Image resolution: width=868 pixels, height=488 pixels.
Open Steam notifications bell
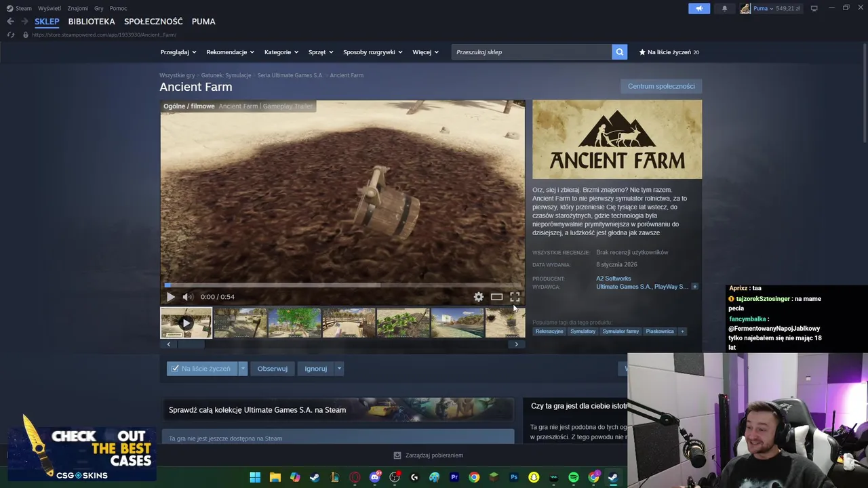tap(724, 9)
